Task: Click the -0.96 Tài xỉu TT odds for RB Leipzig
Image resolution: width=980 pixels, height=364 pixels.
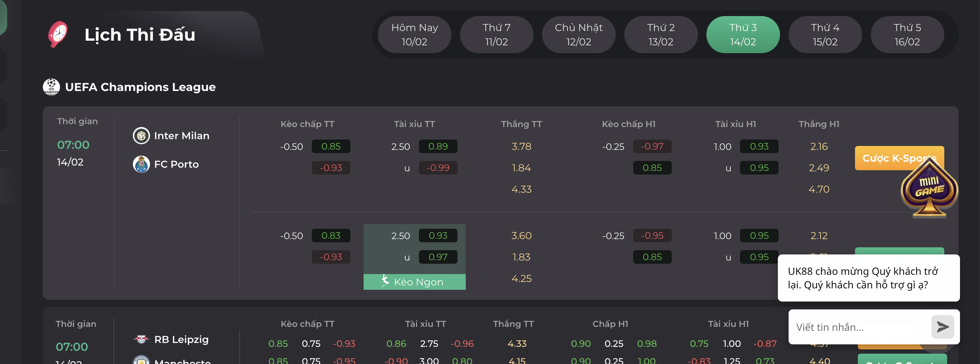Action: (x=462, y=344)
